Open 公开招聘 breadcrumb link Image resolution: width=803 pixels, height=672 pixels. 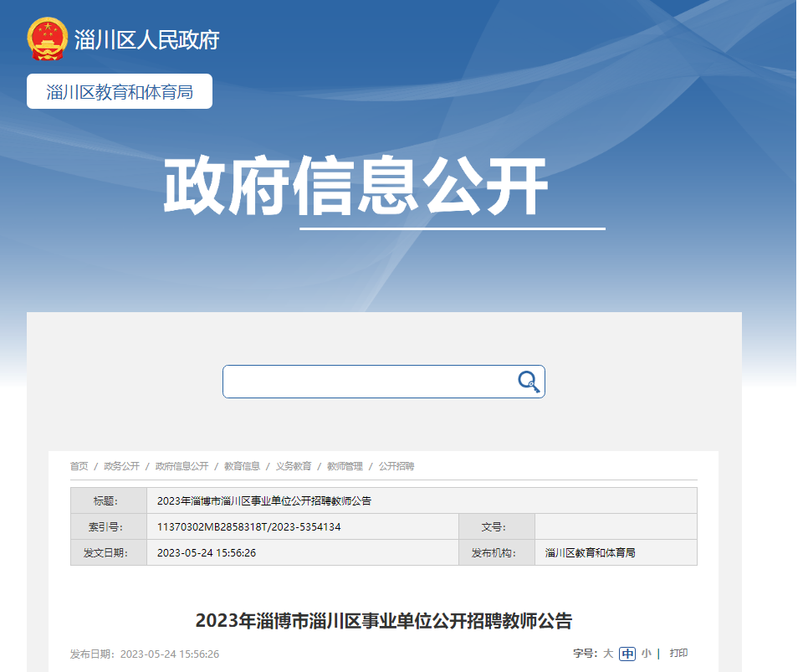point(396,466)
